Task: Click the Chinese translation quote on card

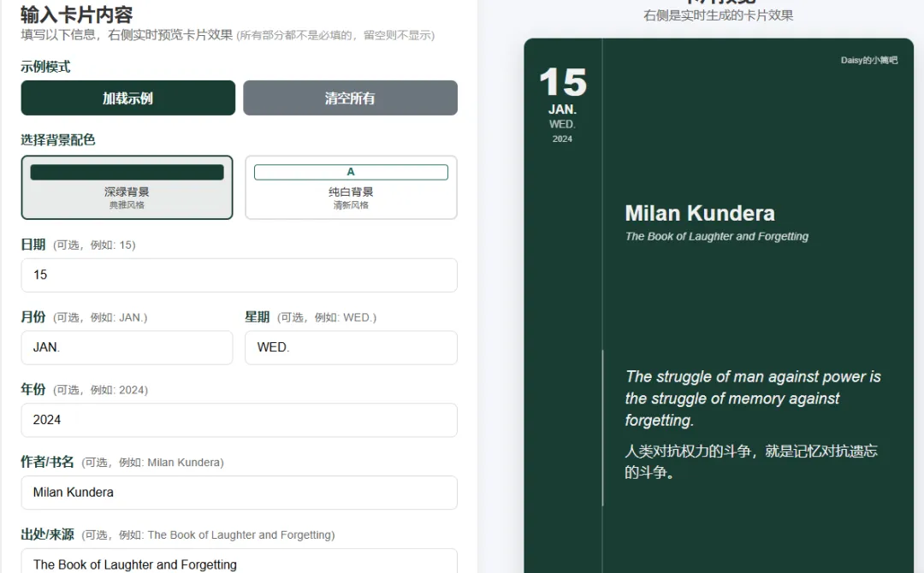Action: coord(751,462)
